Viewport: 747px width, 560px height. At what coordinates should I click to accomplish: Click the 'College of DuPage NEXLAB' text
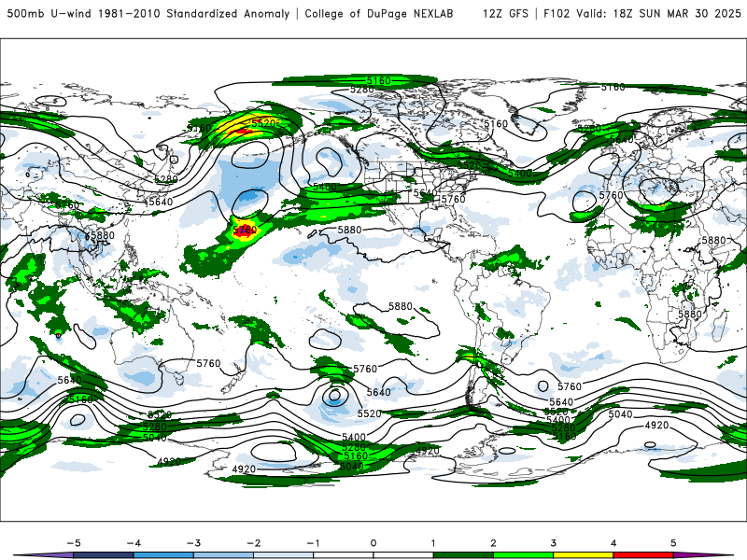(379, 14)
